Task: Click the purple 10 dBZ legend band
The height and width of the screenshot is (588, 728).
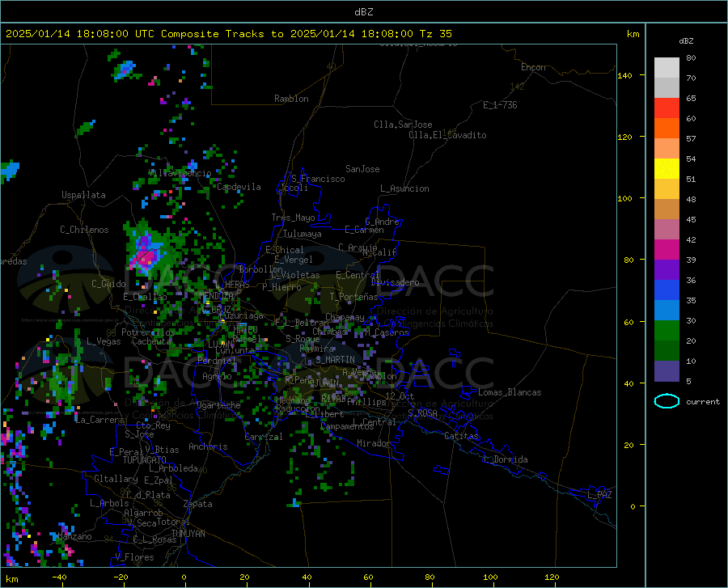Action: click(667, 370)
